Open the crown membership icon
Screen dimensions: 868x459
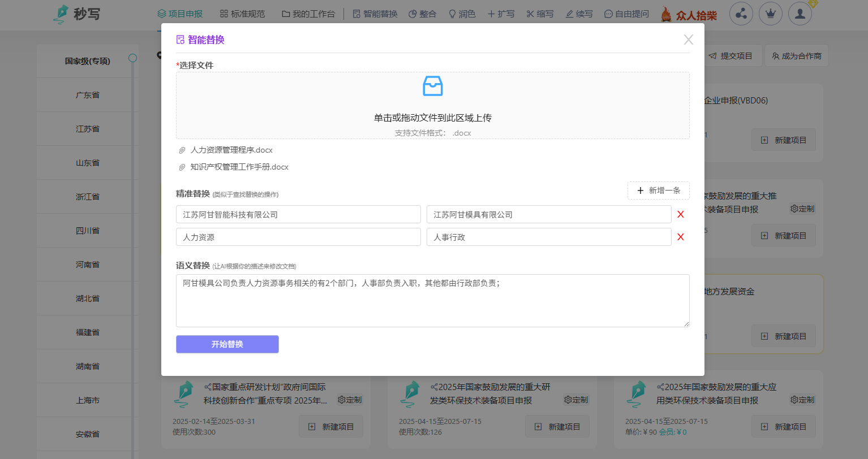(771, 14)
